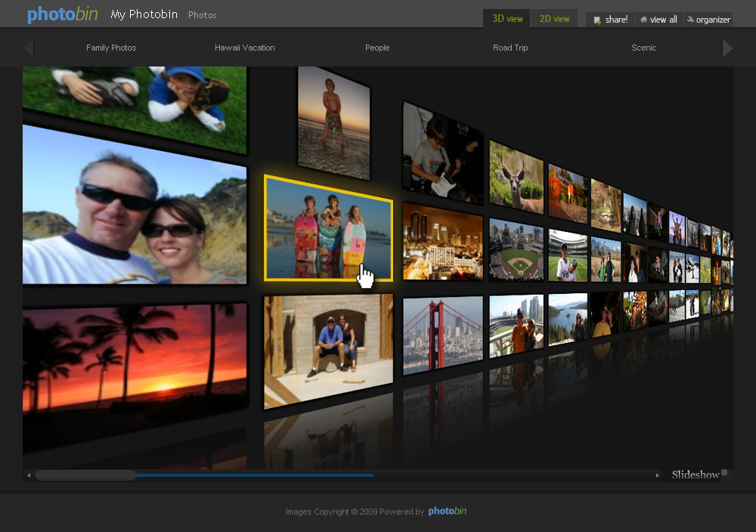Click the Images Copyright 2009 text
Viewport: 756px width, 532px height.
pos(332,512)
